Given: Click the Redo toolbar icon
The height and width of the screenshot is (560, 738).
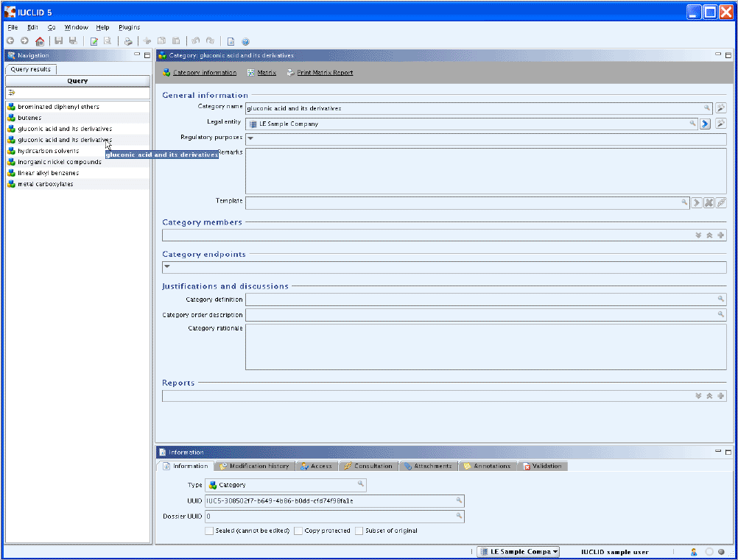Looking at the screenshot, I should click(211, 41).
